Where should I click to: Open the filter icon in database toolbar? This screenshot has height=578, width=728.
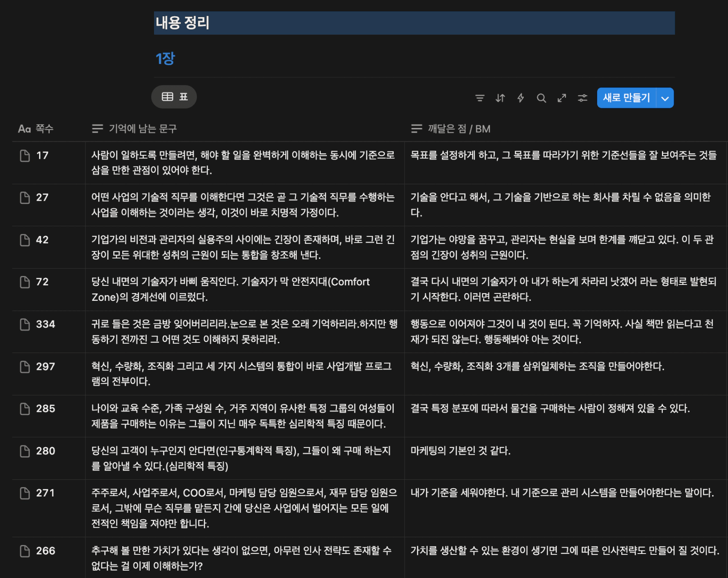480,98
